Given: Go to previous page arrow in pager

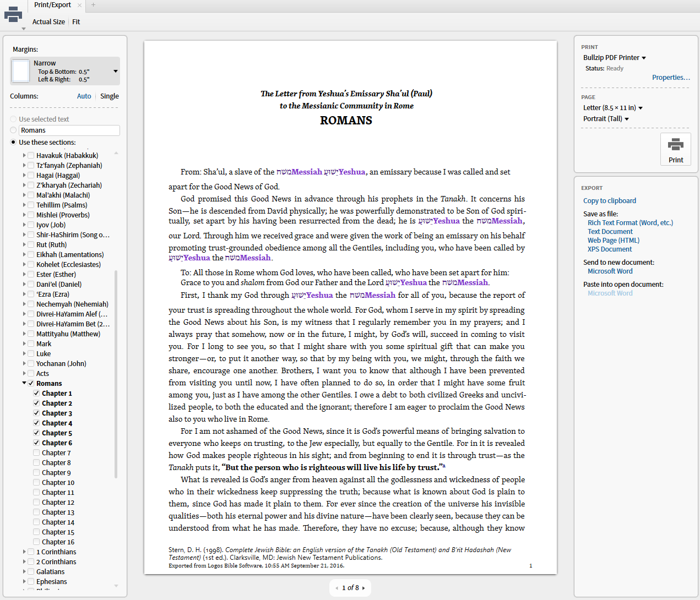Looking at the screenshot, I should [x=337, y=588].
